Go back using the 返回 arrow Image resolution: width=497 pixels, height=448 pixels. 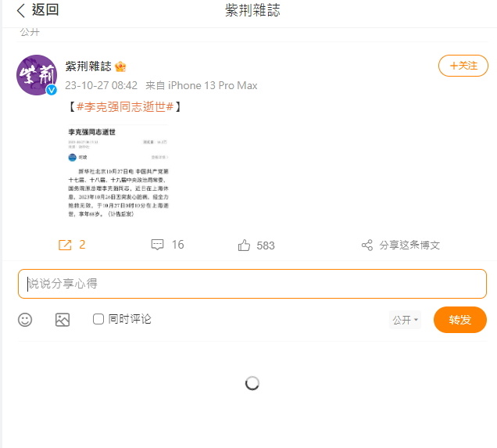(x=21, y=10)
